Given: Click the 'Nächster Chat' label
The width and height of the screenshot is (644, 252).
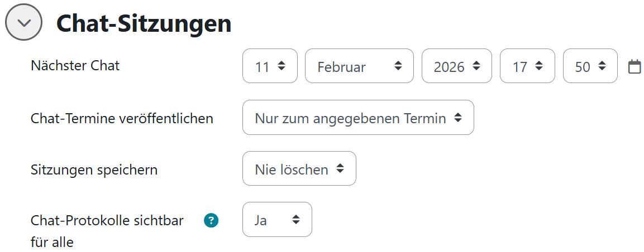Looking at the screenshot, I should (75, 66).
